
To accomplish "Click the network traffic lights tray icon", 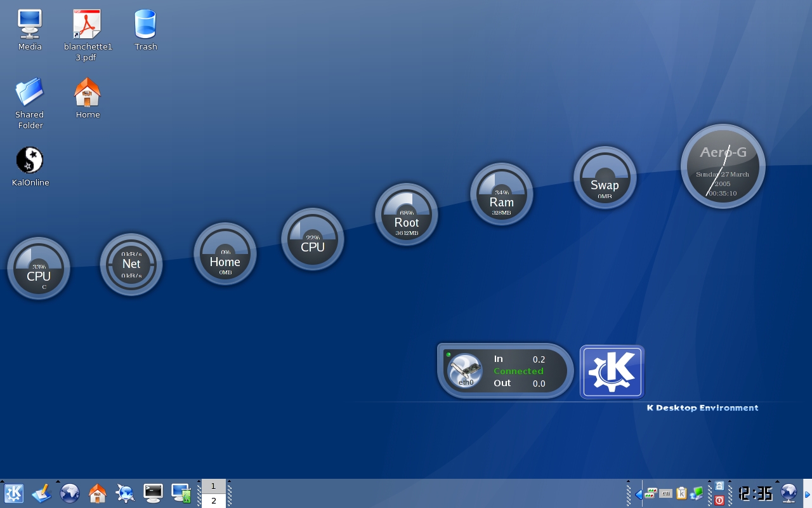I will 650,493.
